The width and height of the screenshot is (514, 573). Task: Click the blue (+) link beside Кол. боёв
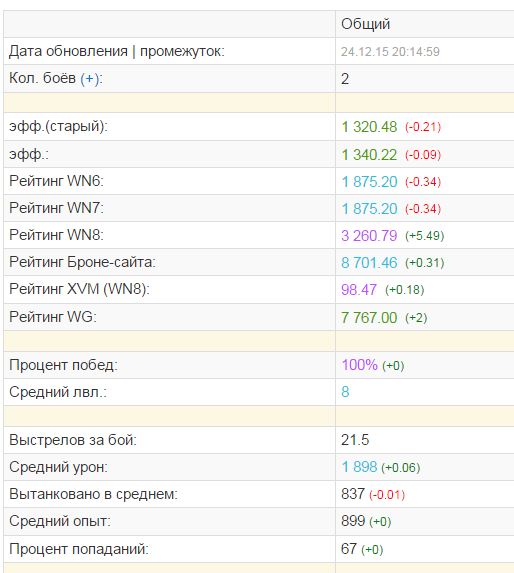point(90,79)
